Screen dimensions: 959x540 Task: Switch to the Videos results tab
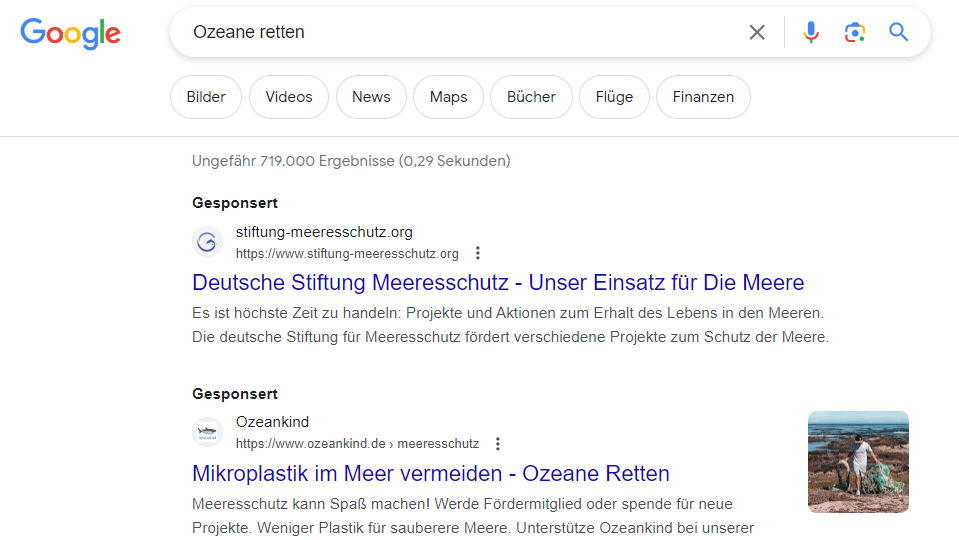(289, 97)
